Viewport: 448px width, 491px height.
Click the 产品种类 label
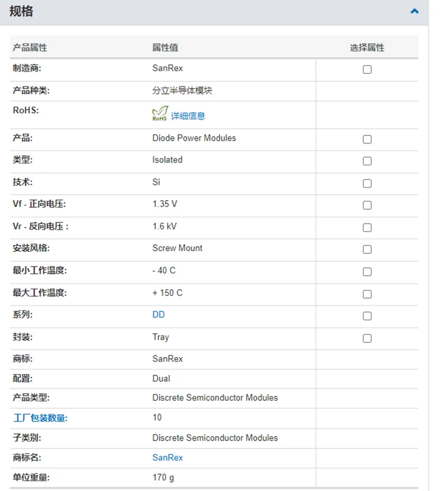tap(31, 90)
